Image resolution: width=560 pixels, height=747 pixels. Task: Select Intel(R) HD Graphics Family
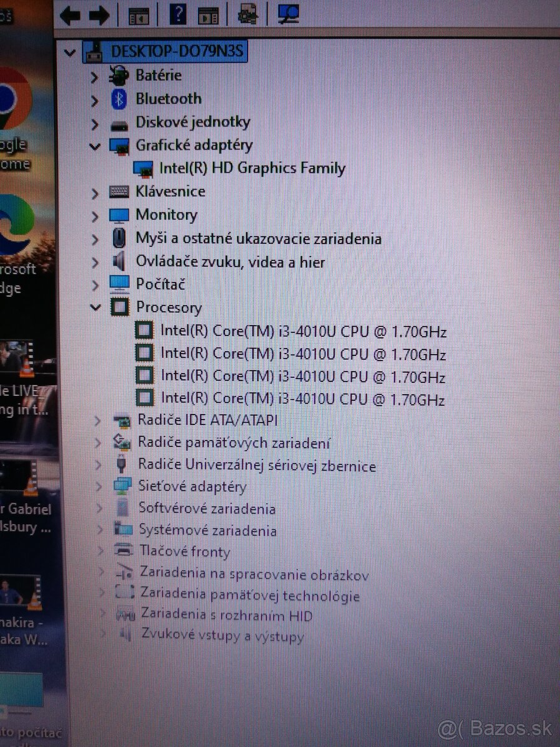(x=252, y=168)
